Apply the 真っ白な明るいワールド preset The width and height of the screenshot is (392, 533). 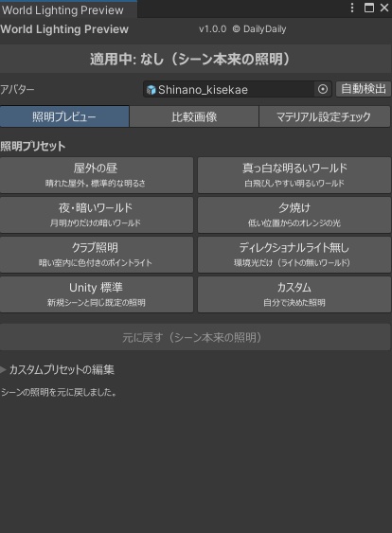294,175
